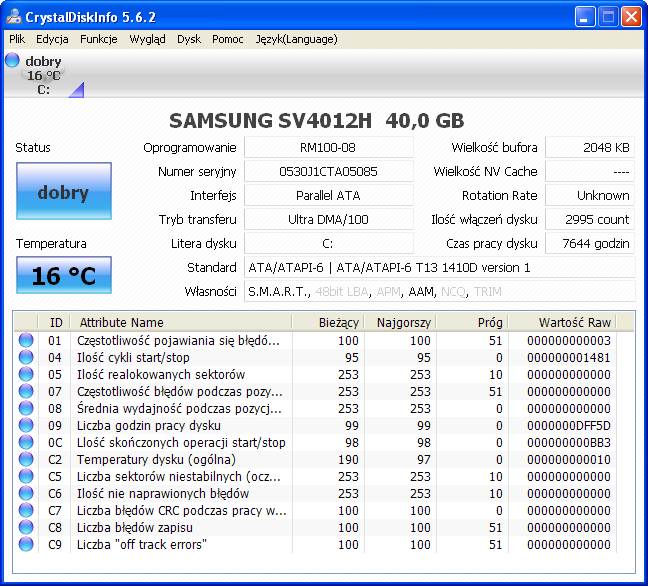Click the status orb for attribute C8
This screenshot has height=586, width=648.
click(26, 527)
